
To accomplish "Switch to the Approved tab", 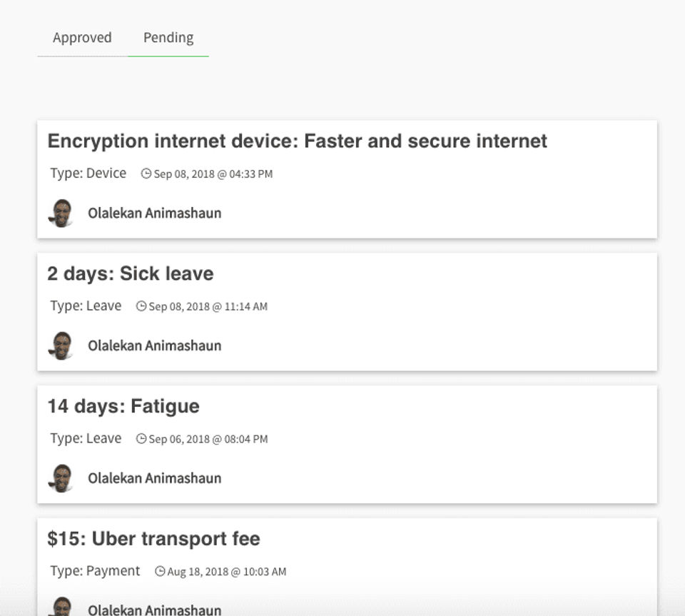I will (x=82, y=38).
